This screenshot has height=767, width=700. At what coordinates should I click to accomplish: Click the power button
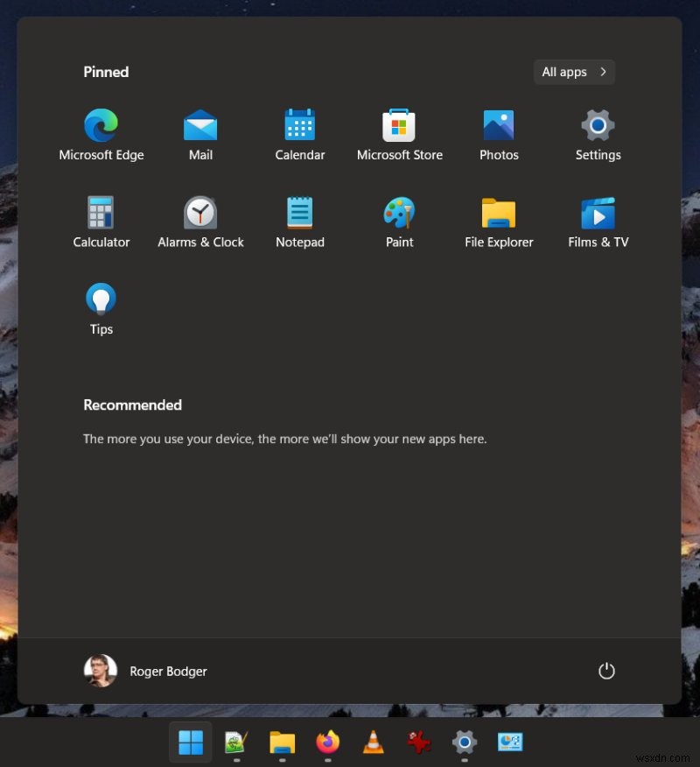[606, 671]
